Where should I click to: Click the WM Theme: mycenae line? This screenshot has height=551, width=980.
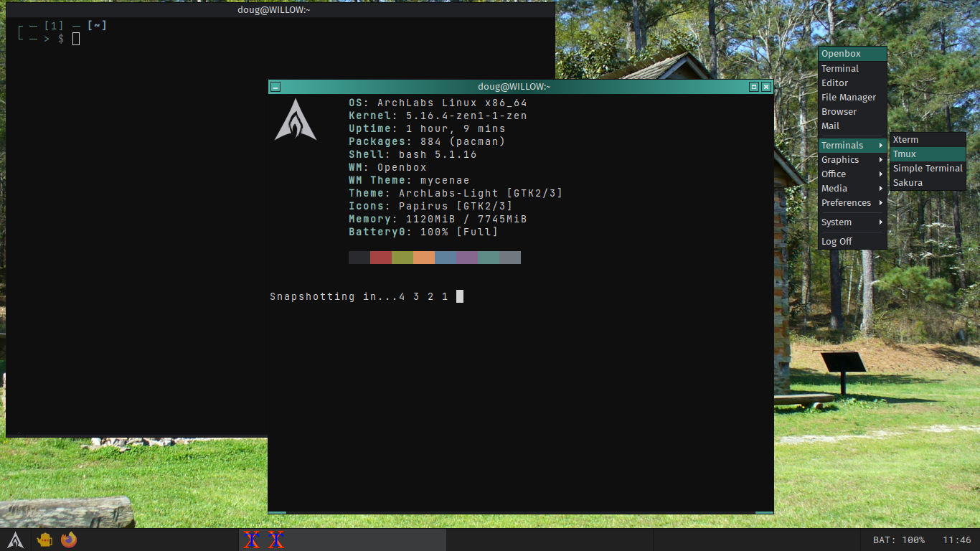pos(410,181)
